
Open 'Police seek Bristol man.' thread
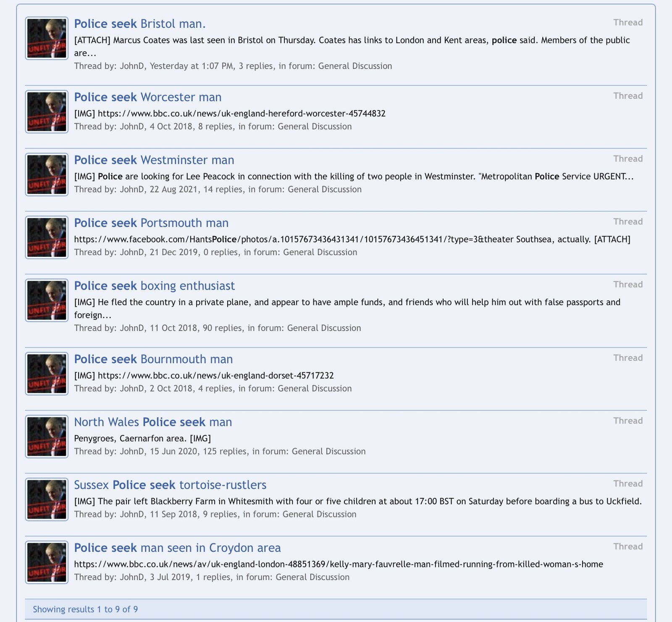coord(140,24)
